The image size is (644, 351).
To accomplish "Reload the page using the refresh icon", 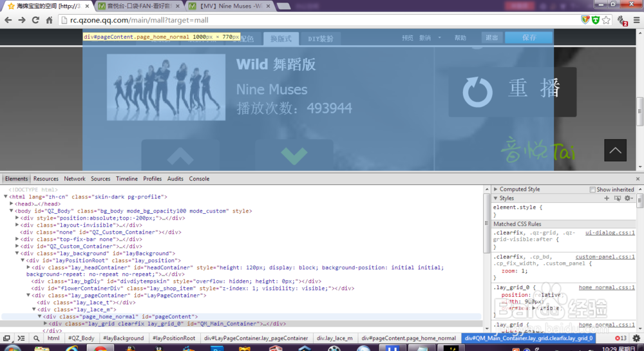I will 35,20.
